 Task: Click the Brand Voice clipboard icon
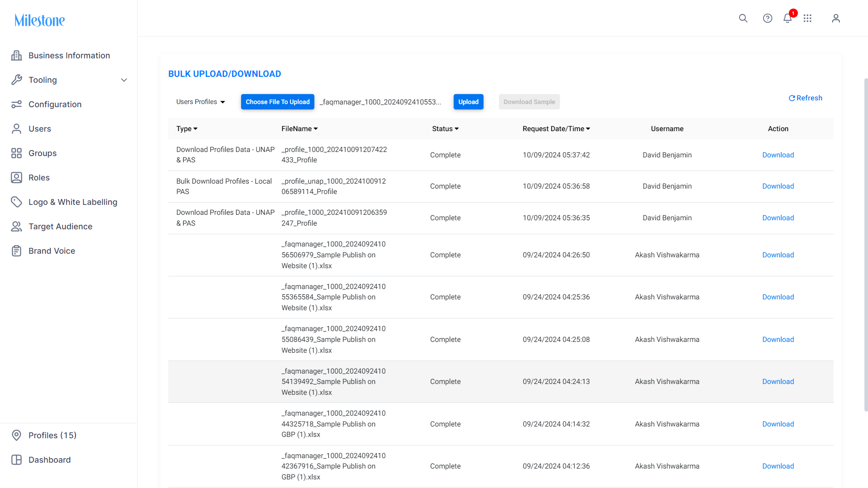click(x=17, y=251)
